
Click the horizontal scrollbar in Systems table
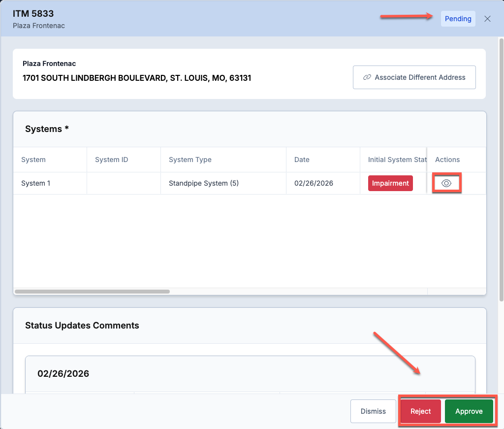click(92, 292)
